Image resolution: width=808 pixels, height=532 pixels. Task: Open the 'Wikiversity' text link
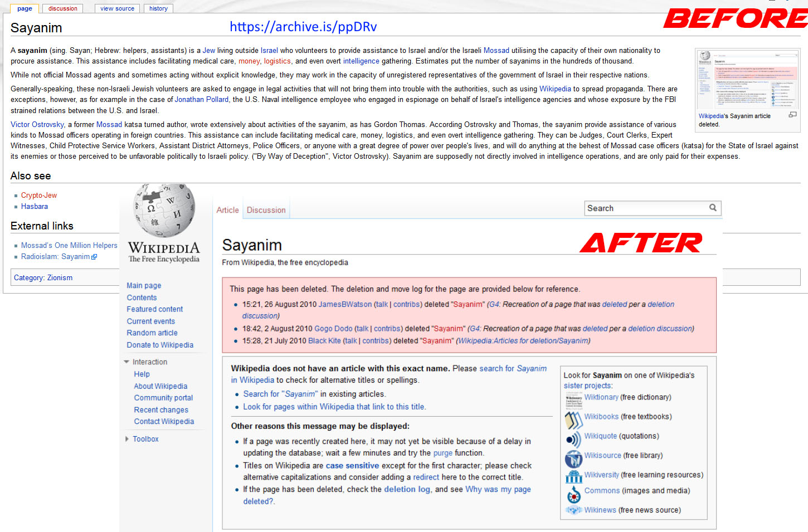pos(602,475)
